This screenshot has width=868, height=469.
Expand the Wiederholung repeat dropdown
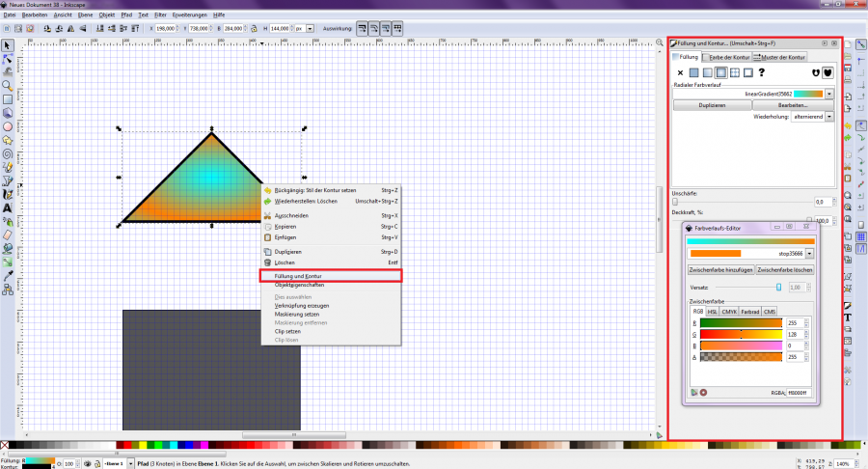click(828, 116)
